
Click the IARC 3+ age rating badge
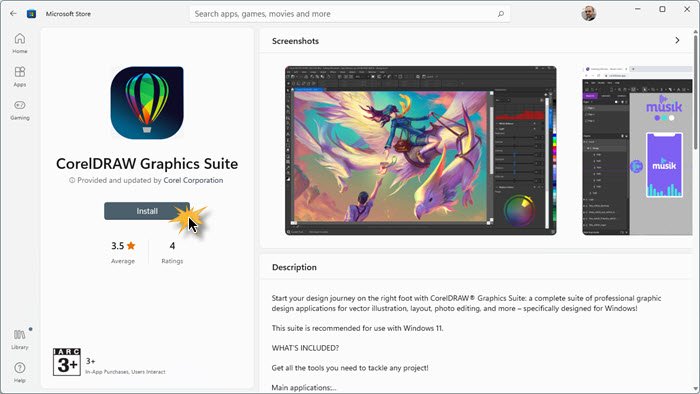pyautogui.click(x=67, y=362)
